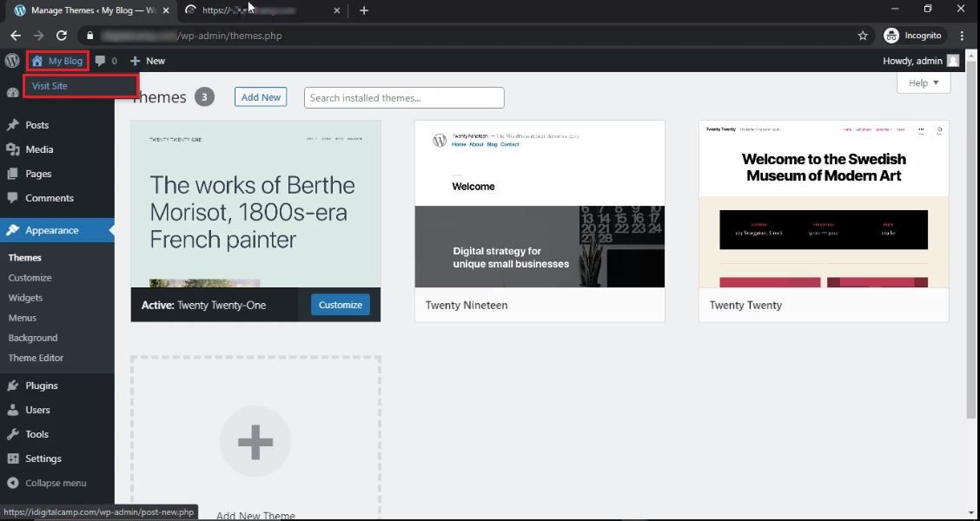Image resolution: width=980 pixels, height=521 pixels.
Task: Collapse the admin sidebar menu
Action: pos(47,483)
